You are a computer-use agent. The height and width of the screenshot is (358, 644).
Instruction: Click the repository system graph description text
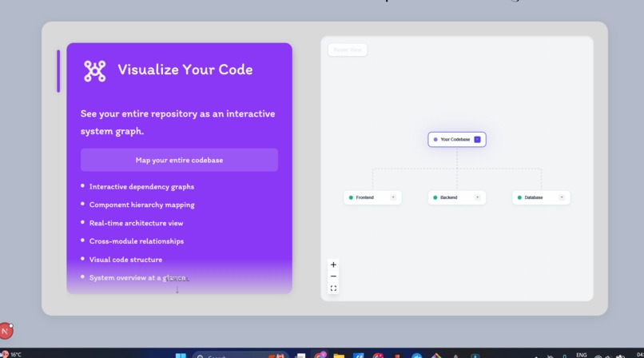click(178, 122)
